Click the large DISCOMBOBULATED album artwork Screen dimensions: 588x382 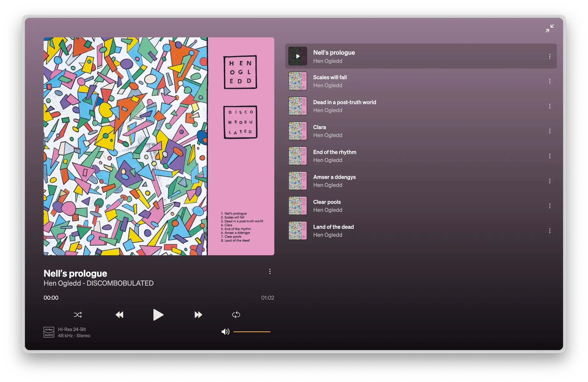(x=159, y=146)
